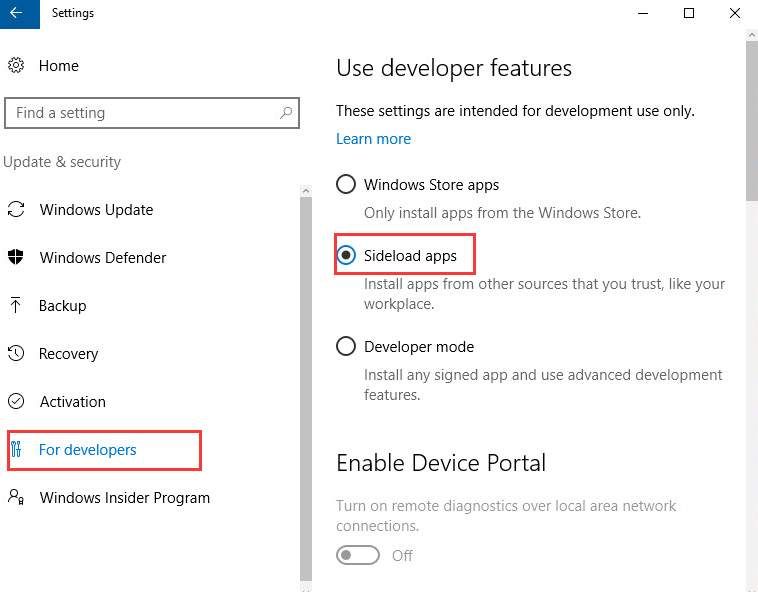Click the Windows Defender shield icon

(x=16, y=258)
